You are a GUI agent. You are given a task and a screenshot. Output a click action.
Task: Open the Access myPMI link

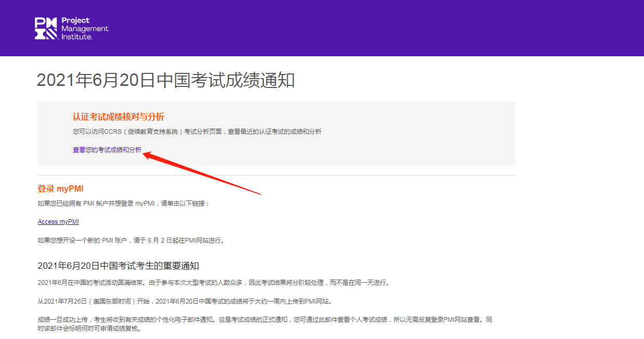click(58, 222)
